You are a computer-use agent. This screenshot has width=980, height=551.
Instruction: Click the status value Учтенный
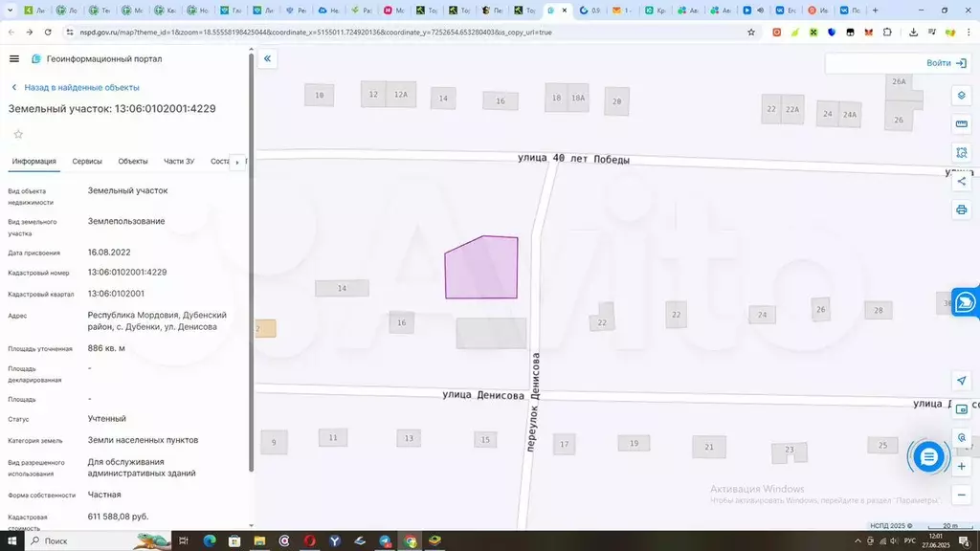(107, 419)
